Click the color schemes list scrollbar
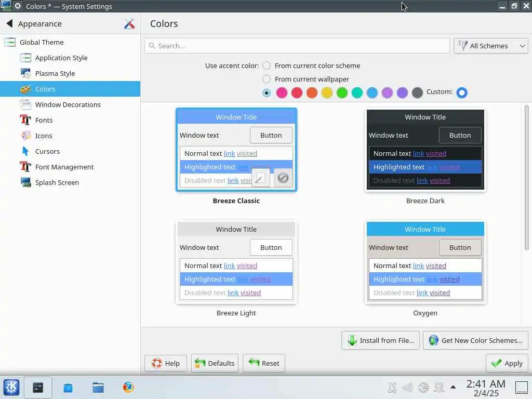Viewport: 532px width, 399px height. point(526,178)
